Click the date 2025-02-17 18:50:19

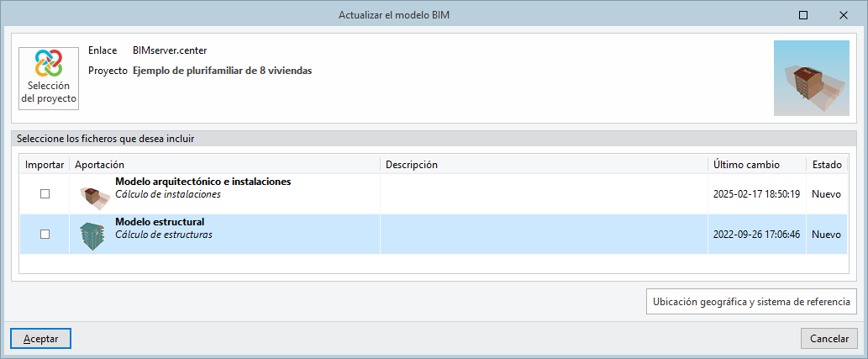(757, 194)
